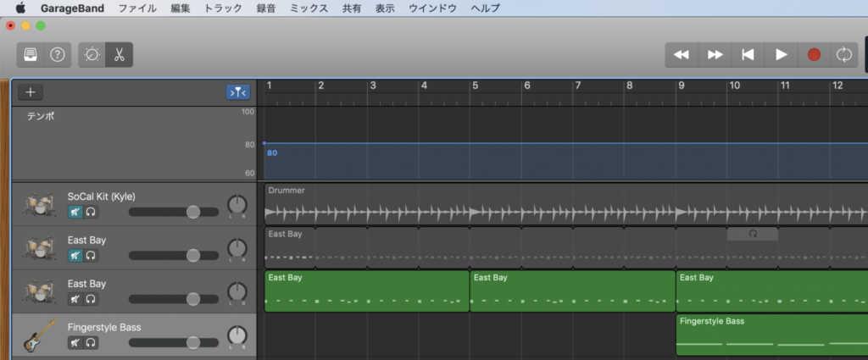This screenshot has width=868, height=360.
Task: Click the Rewind transport button
Action: [x=682, y=55]
